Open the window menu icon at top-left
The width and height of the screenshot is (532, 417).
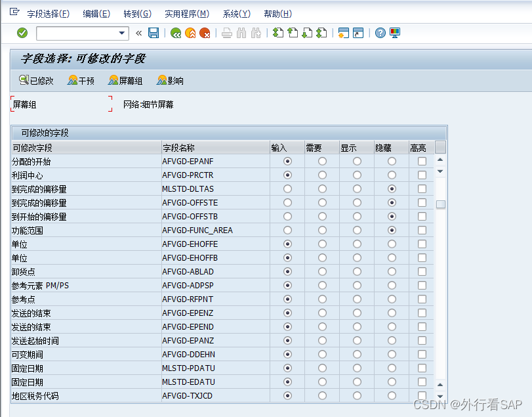(14, 12)
